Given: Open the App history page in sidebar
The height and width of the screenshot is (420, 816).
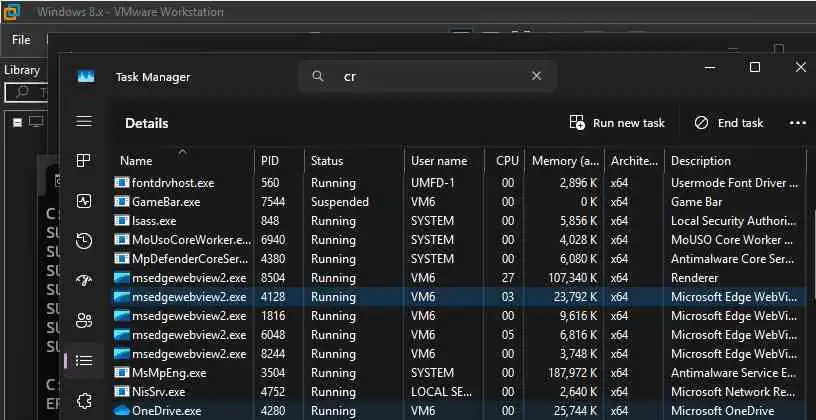Looking at the screenshot, I should (x=84, y=241).
